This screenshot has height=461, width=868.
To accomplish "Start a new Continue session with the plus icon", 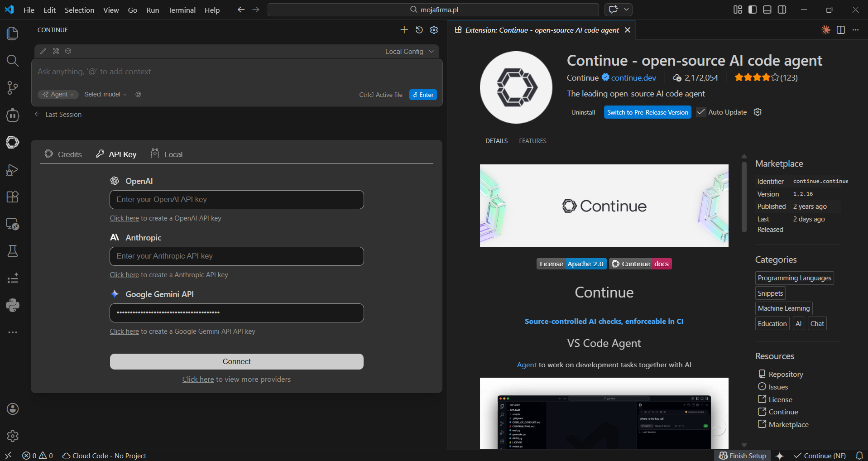I will click(x=404, y=30).
